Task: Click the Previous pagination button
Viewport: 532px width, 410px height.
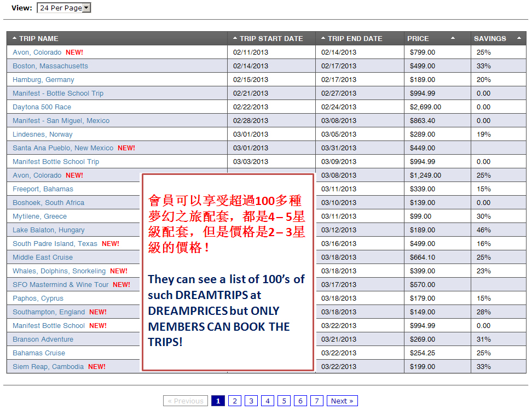Action: tap(186, 400)
